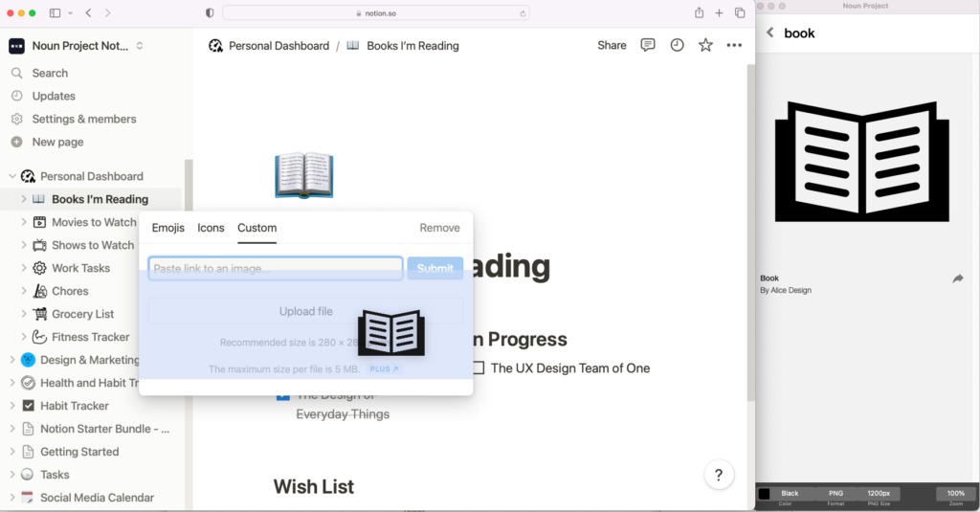Viewport: 980px width, 512px height.
Task: Click the Noun Project workspace logo icon
Action: click(17, 46)
